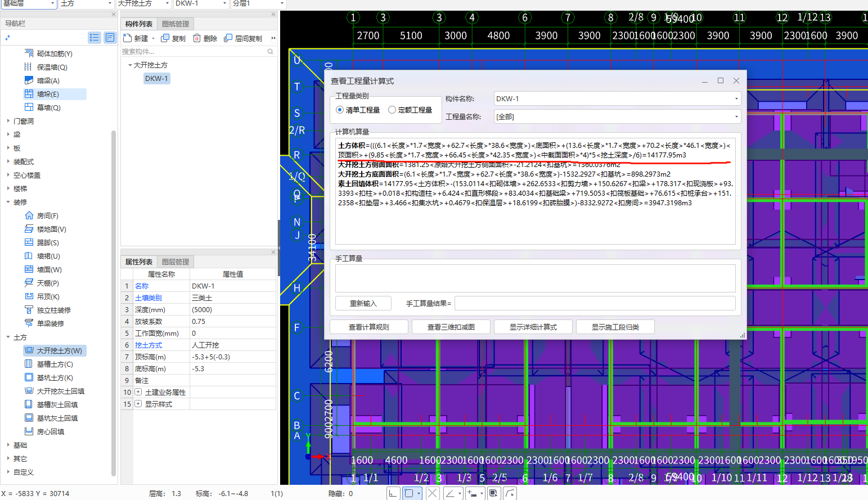Click the sparkle icon in navigation bar
This screenshot has width=868, height=500.
[7, 38]
